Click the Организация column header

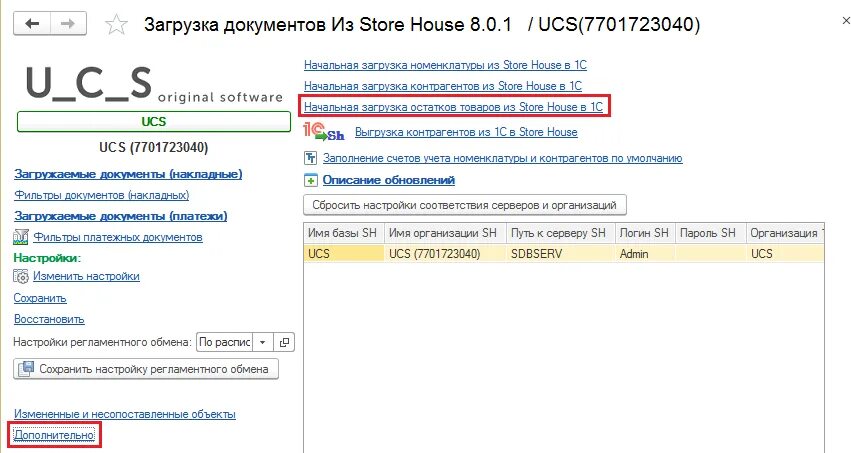click(785, 233)
